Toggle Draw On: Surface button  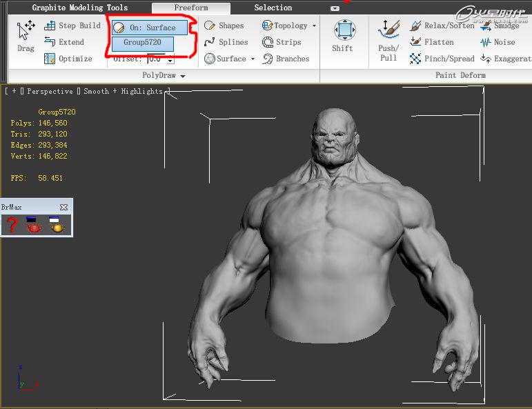[x=150, y=28]
